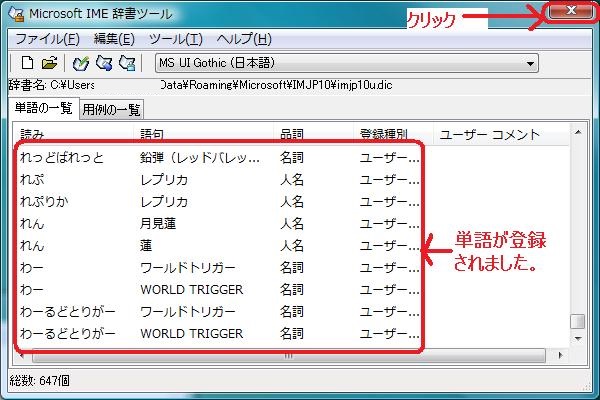The height and width of the screenshot is (400, 600).
Task: Click れん reading in the 月見蓮 row
Action: tap(32, 224)
